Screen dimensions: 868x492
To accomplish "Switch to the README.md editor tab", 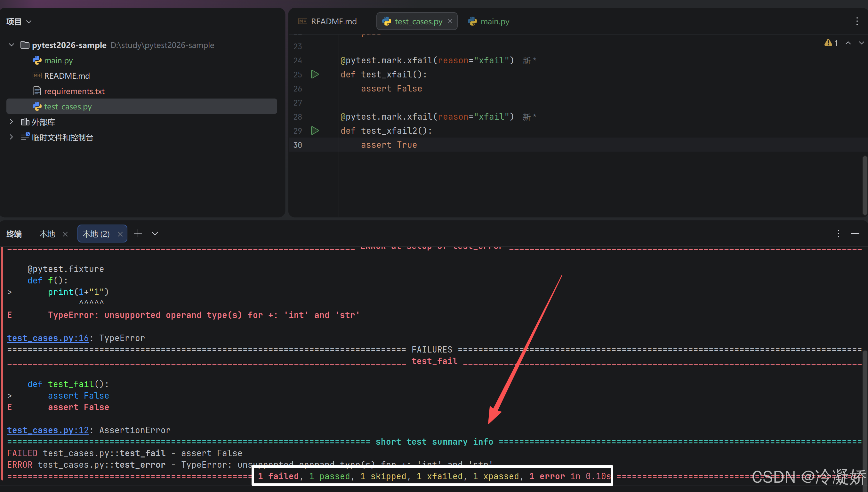I will [x=327, y=21].
